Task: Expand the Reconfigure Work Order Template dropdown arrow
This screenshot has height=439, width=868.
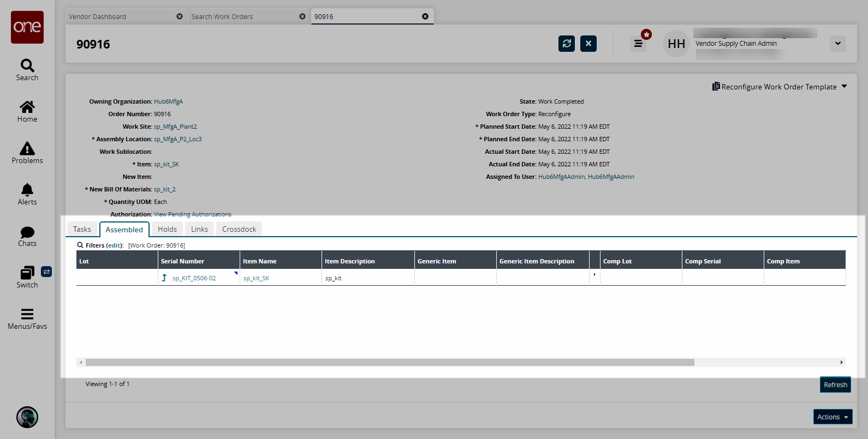Action: click(844, 86)
